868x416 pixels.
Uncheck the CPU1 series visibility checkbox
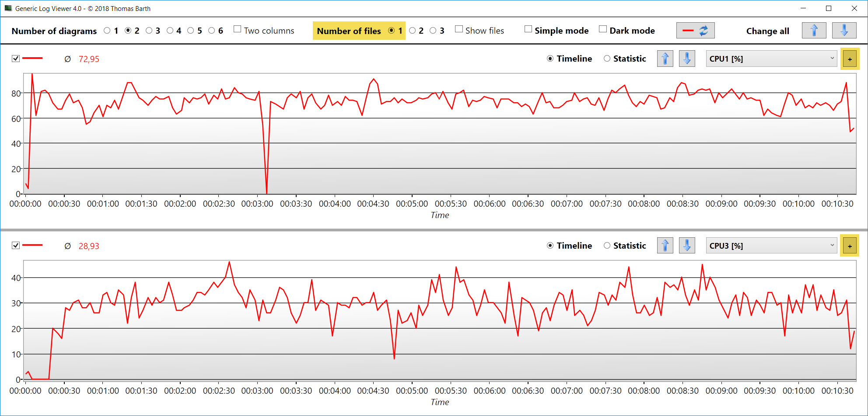coord(16,58)
